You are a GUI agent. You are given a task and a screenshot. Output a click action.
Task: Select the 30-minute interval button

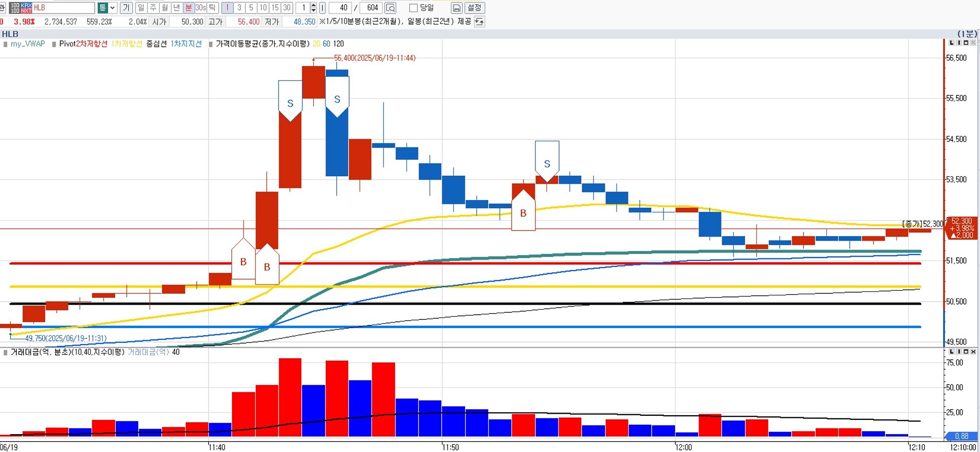286,8
